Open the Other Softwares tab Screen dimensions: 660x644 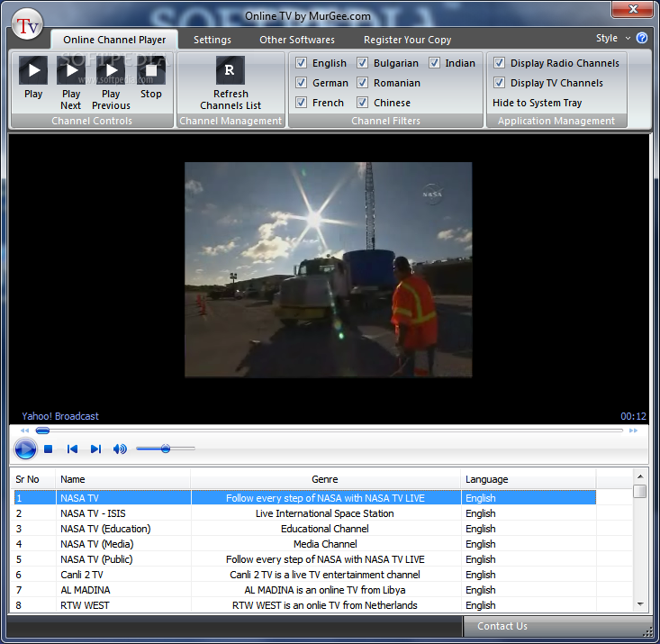297,40
